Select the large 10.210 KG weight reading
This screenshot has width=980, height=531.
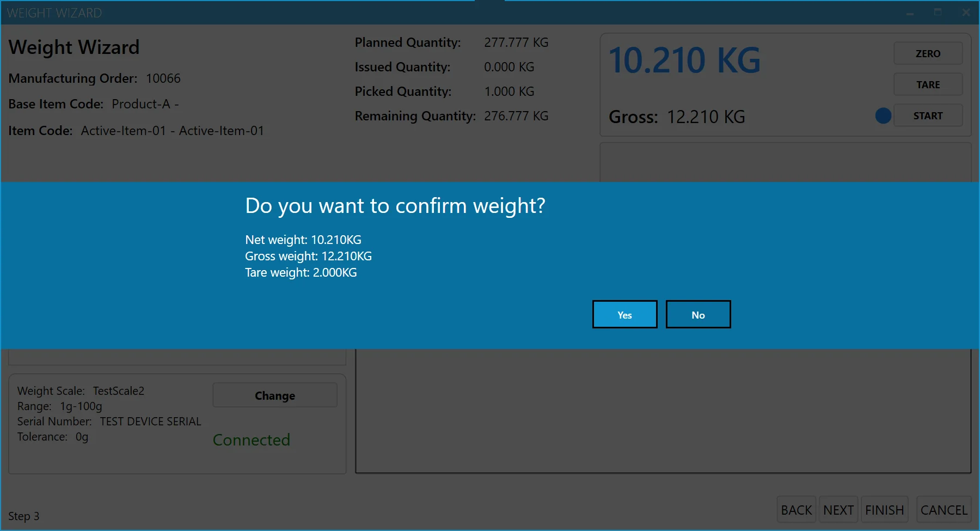pyautogui.click(x=685, y=60)
